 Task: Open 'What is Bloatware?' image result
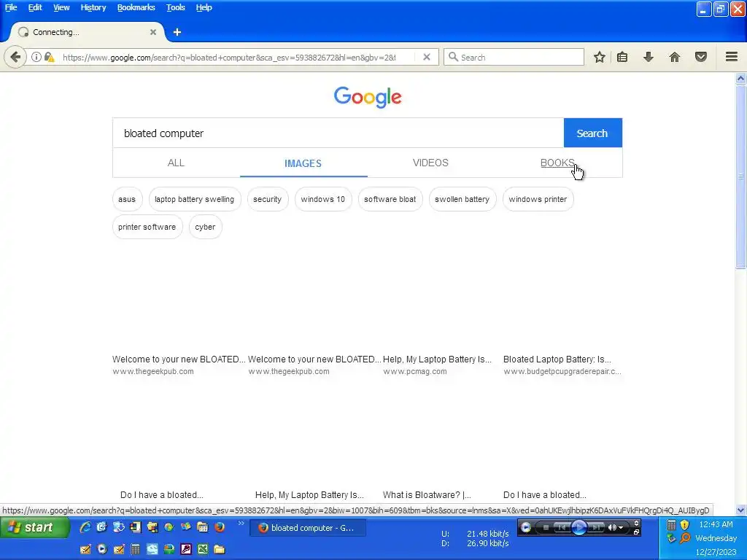coord(427,495)
